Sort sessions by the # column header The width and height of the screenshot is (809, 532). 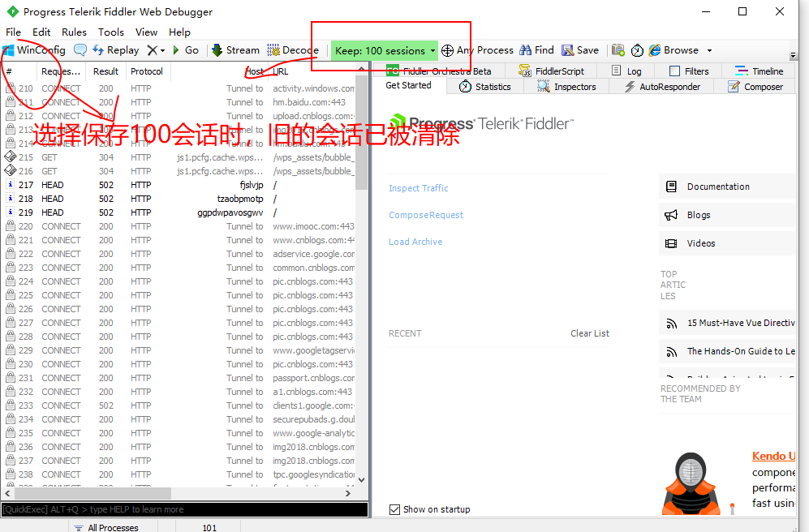[19, 71]
